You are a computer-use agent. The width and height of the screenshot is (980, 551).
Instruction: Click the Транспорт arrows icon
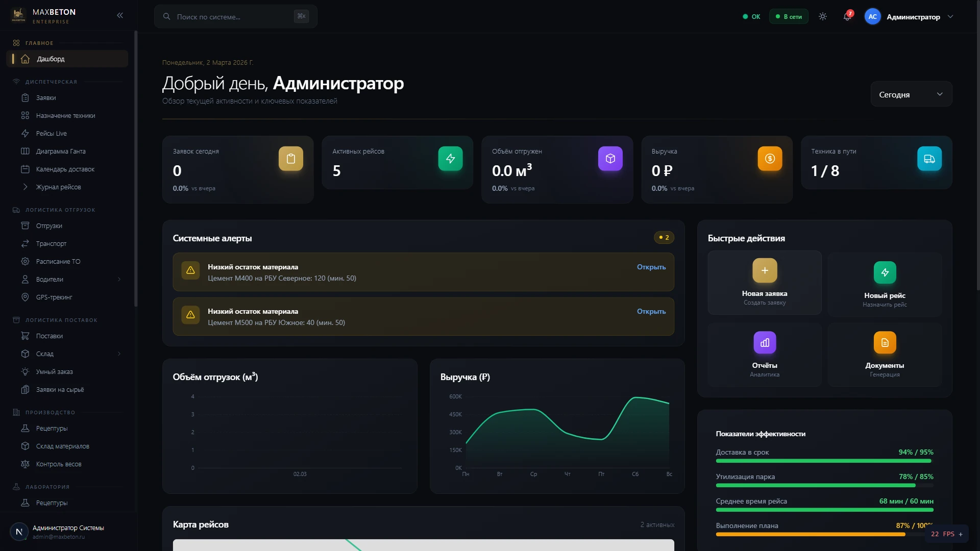click(25, 243)
